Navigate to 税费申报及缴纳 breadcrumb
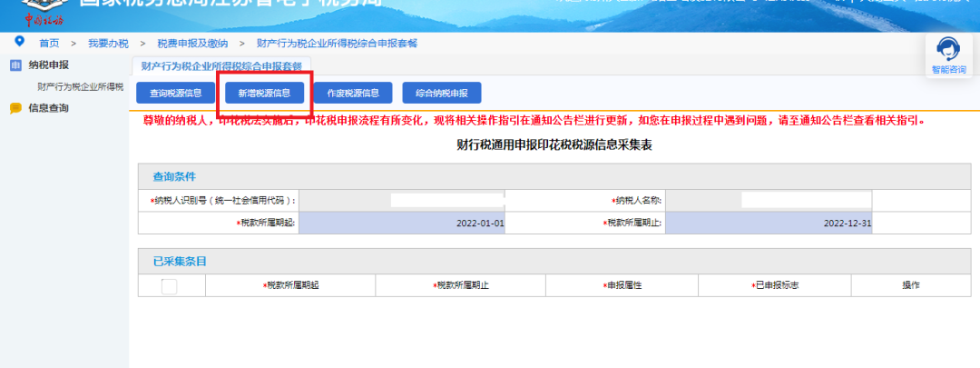Screen dimensions: 980x368 pyautogui.click(x=191, y=43)
